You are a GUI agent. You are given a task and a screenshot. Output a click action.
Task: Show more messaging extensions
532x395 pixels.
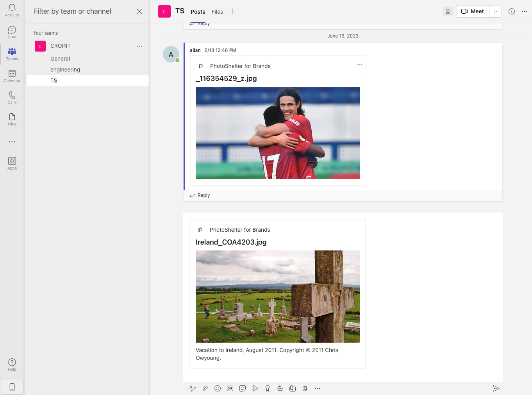[318, 388]
